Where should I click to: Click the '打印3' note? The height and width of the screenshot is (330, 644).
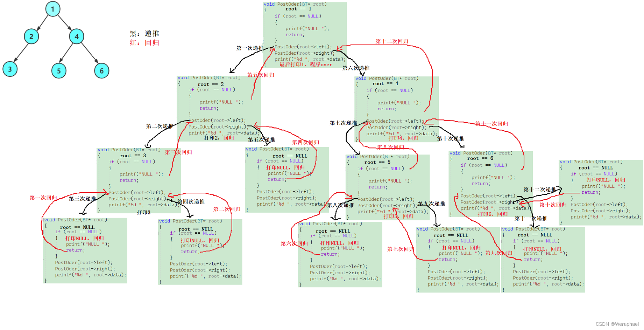144,212
